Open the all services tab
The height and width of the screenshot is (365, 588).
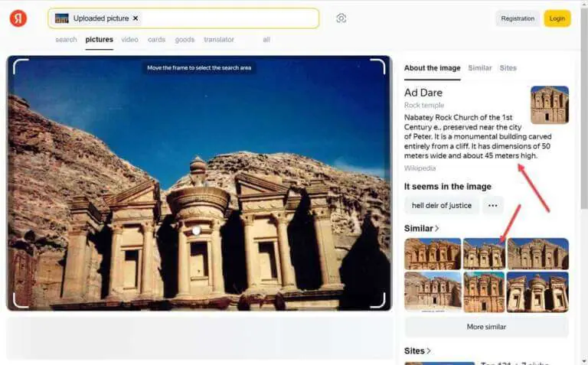pos(266,39)
